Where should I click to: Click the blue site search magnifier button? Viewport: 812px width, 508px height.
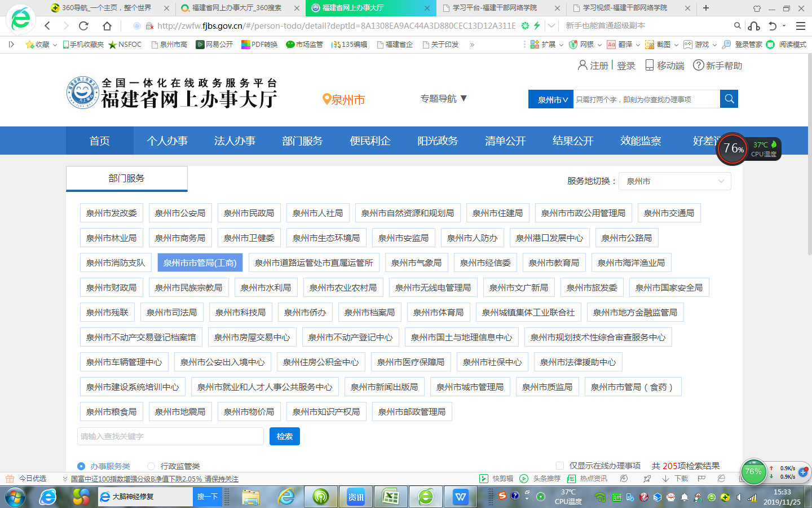pyautogui.click(x=729, y=99)
